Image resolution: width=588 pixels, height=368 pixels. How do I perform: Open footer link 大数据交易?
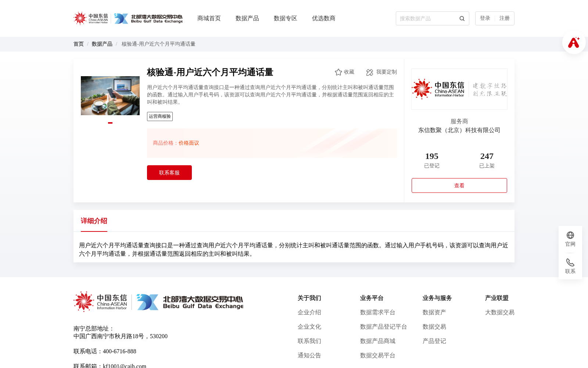tap(500, 312)
